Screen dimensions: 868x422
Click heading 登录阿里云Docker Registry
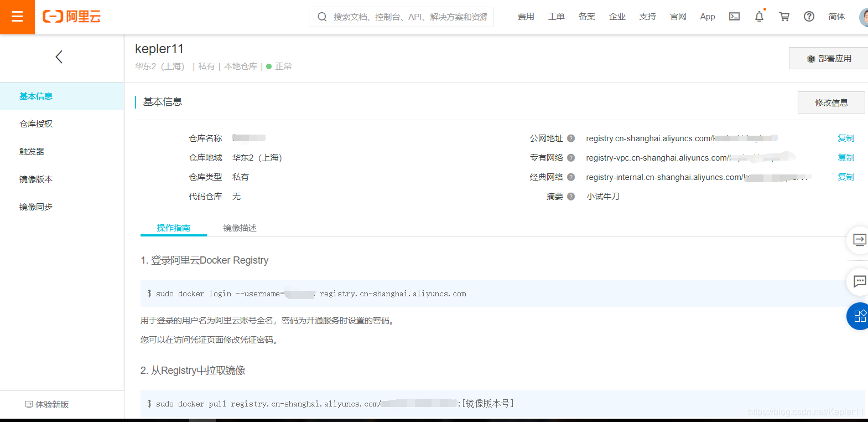pos(205,260)
